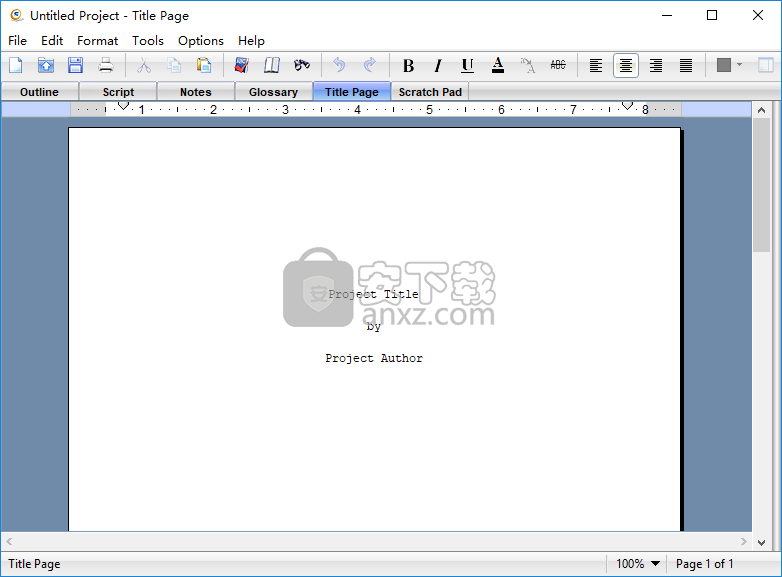Justify text alignment
782x577 pixels.
pyautogui.click(x=686, y=65)
